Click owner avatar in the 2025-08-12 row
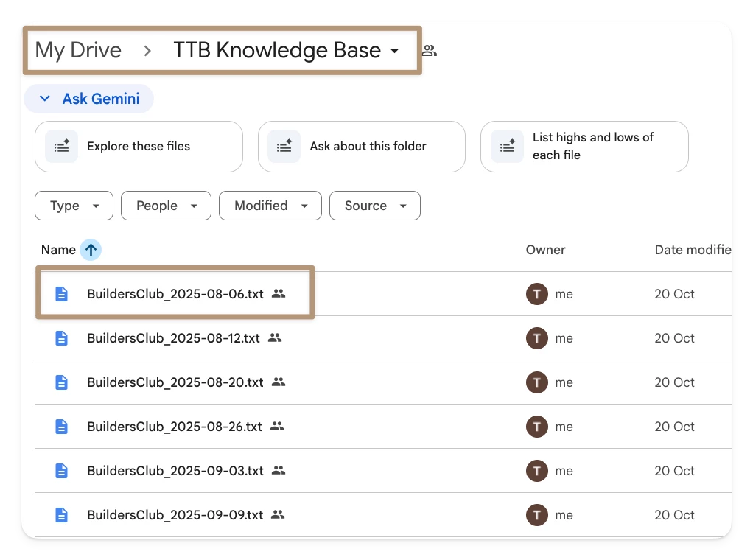Viewport: 753px width, 560px height. coord(537,338)
